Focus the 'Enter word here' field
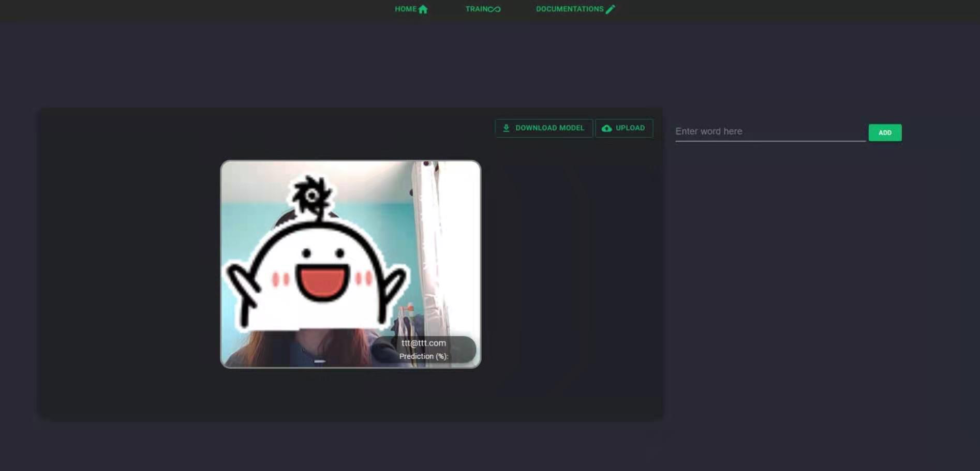Viewport: 980px width, 471px height. coord(770,131)
